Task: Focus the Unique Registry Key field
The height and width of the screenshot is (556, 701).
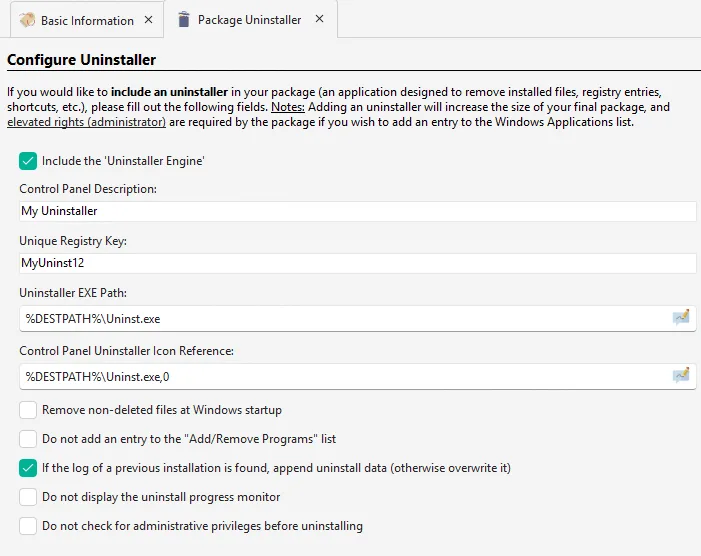Action: pos(358,263)
